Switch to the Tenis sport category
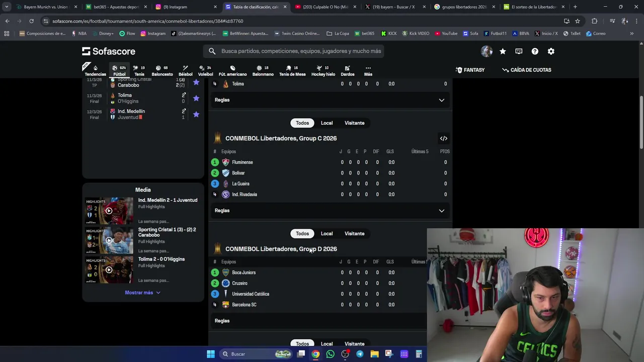This screenshot has width=644, height=362. pos(139,70)
